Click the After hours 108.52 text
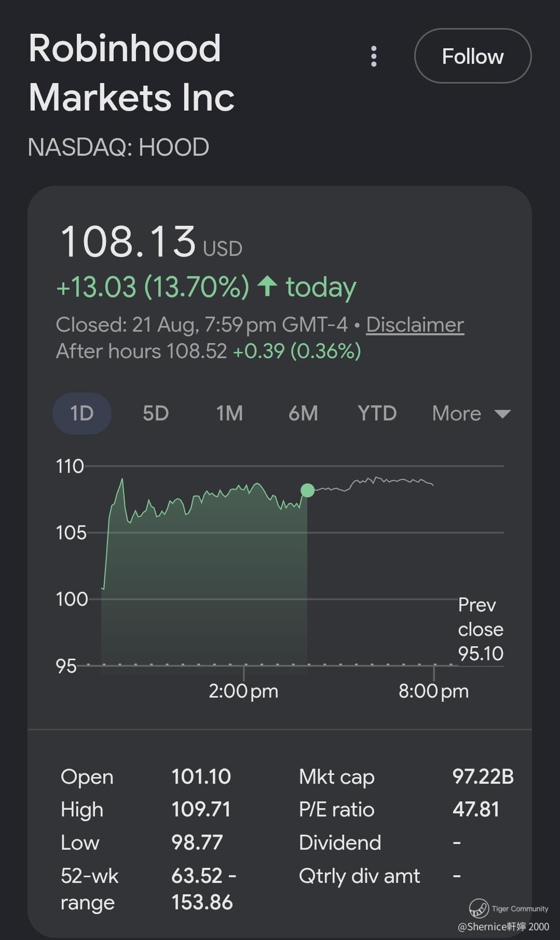This screenshot has height=940, width=560. point(142,351)
